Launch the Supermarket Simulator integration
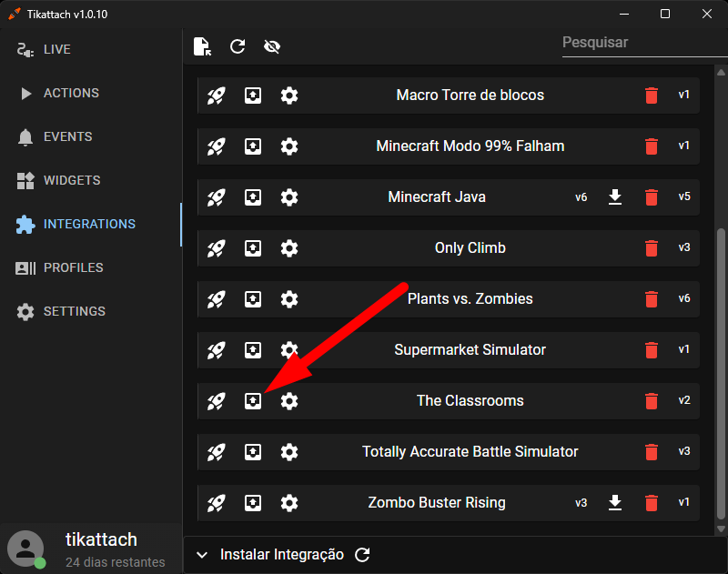Image resolution: width=728 pixels, height=574 pixels. coord(216,350)
